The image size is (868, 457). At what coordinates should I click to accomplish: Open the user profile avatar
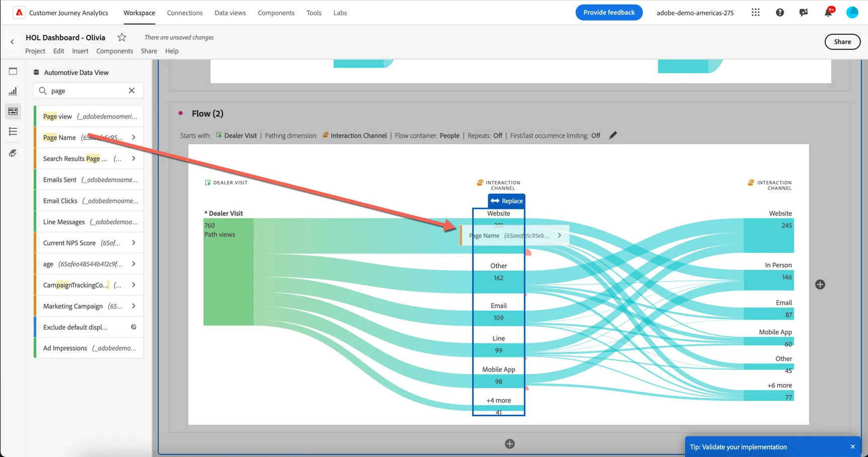pyautogui.click(x=852, y=13)
